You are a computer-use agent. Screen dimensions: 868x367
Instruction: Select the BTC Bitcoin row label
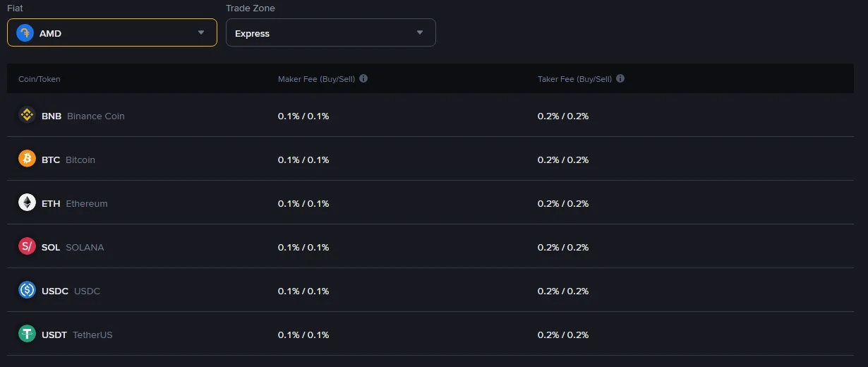(x=68, y=160)
